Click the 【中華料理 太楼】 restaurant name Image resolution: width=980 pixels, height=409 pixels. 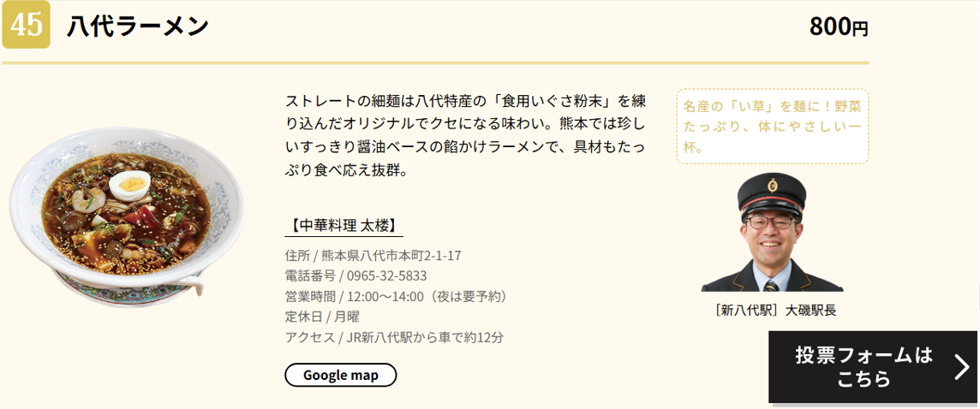(x=344, y=226)
